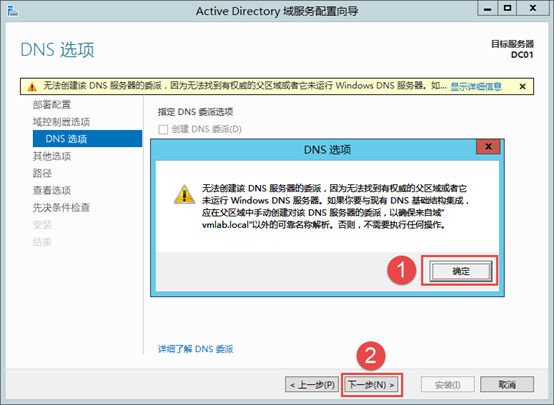Viewport: 554px width, 405px height.
Task: Maximize the configuration wizard window
Action: pos(507,8)
